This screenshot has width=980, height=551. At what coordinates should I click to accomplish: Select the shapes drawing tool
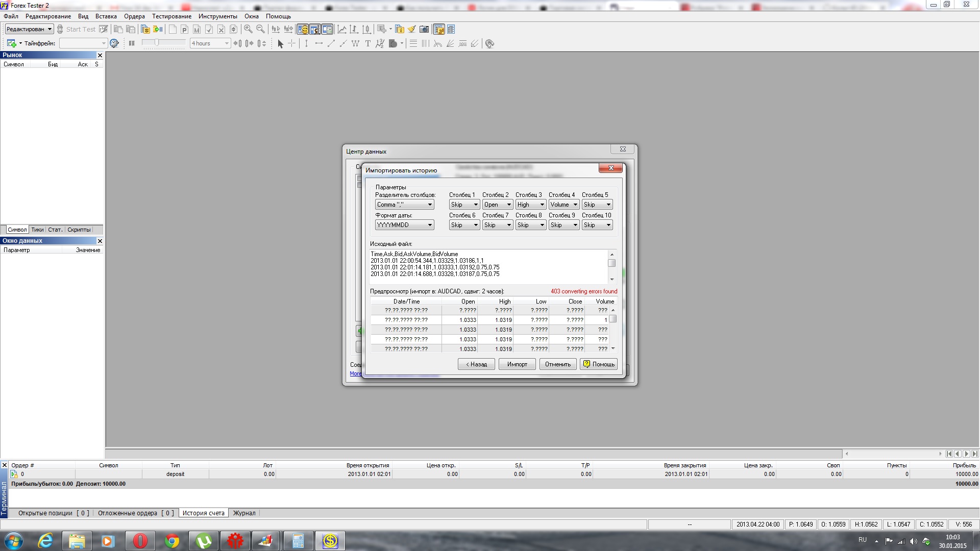(393, 44)
